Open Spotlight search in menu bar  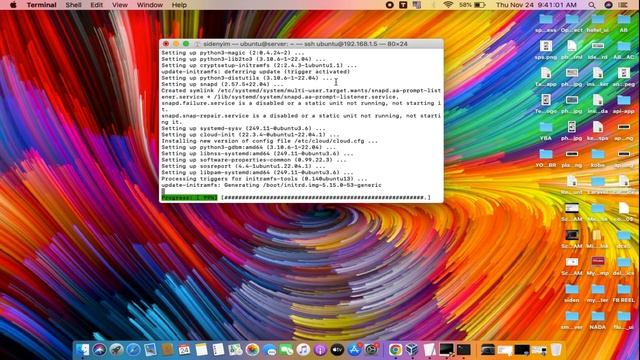(591, 5)
